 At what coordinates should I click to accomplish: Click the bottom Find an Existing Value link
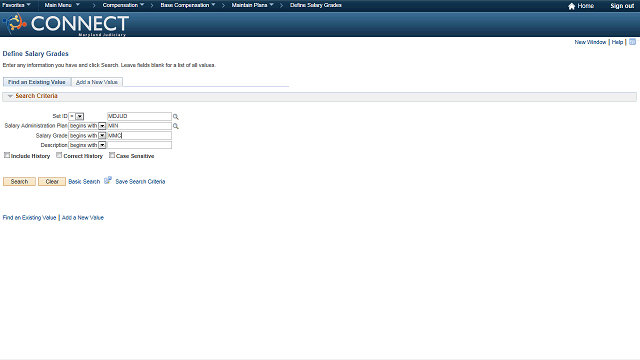pyautogui.click(x=29, y=218)
